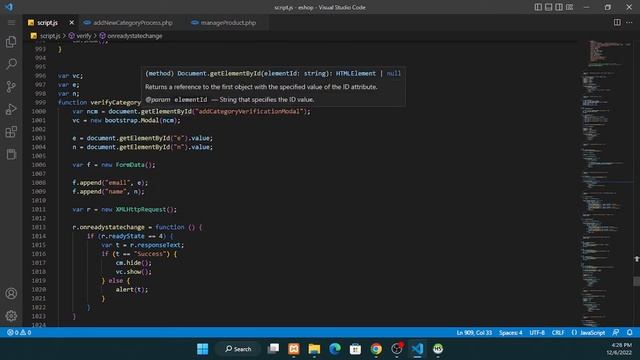
Task: Toggle panel layout icon
Action: [549, 7]
